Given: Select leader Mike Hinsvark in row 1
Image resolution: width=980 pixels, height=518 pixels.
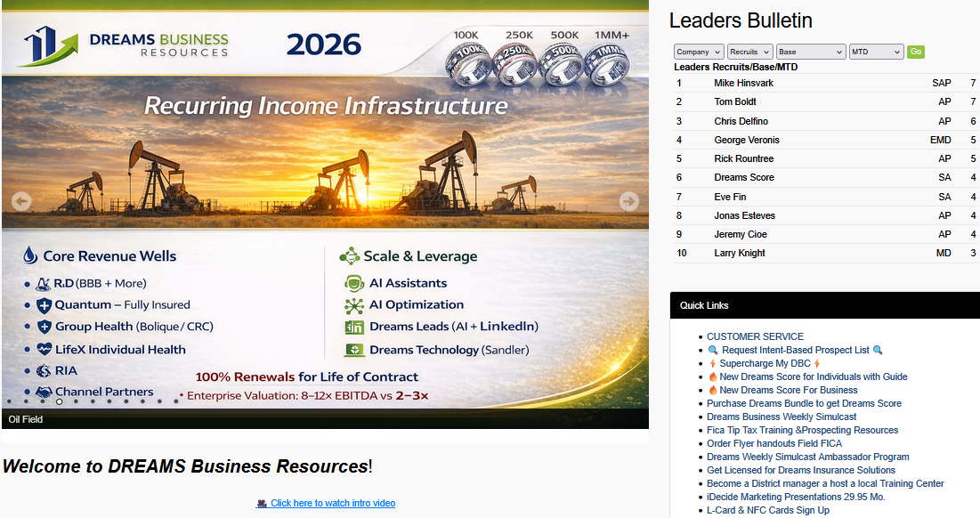Looking at the screenshot, I should 743,83.
